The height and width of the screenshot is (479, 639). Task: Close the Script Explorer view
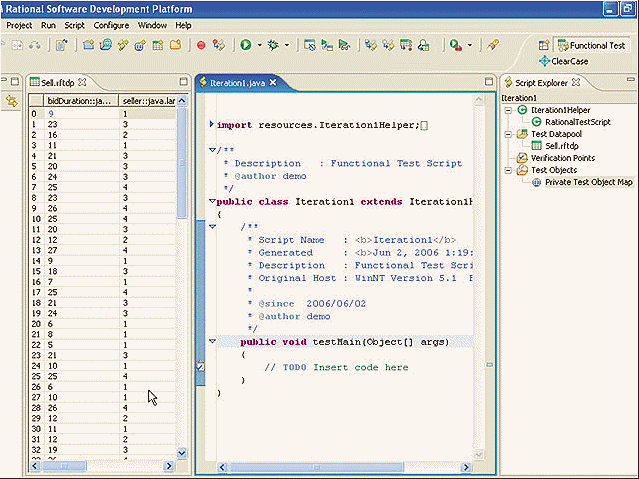pyautogui.click(x=576, y=82)
